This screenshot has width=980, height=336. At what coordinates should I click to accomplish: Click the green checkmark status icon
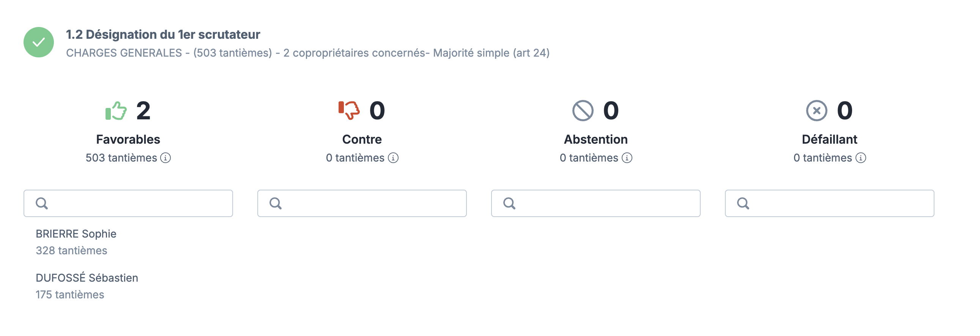(38, 42)
